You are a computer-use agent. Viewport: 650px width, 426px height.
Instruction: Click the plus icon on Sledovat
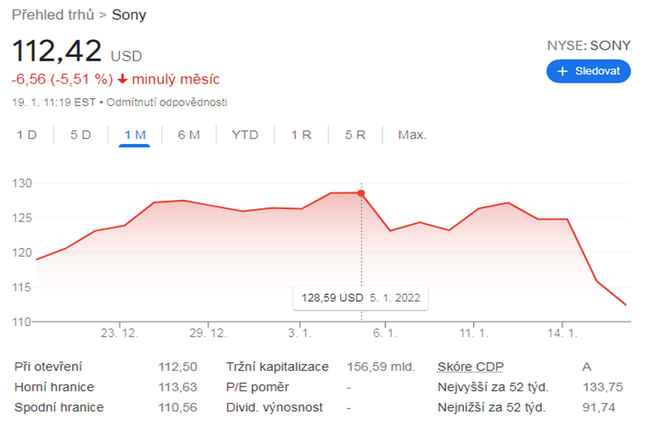[562, 71]
